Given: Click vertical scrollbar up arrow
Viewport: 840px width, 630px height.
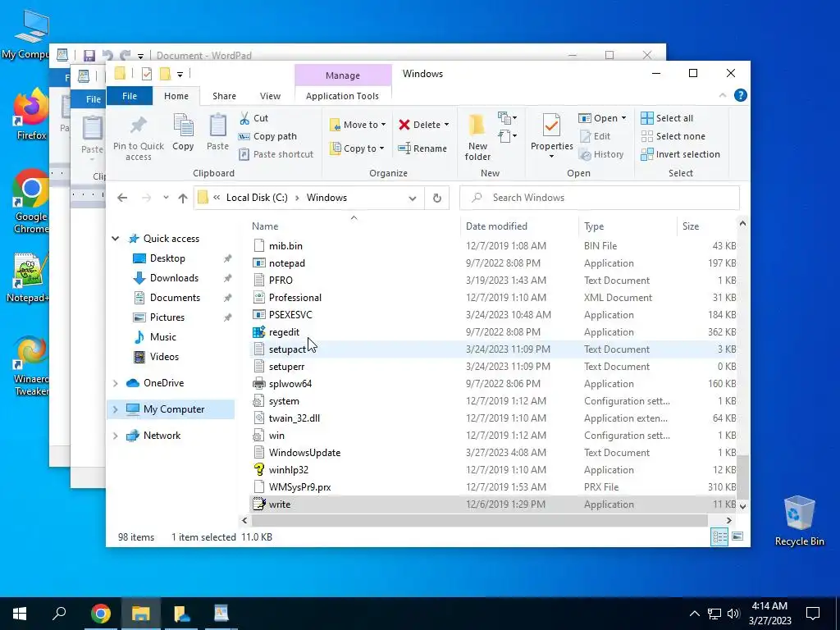Looking at the screenshot, I should [742, 224].
